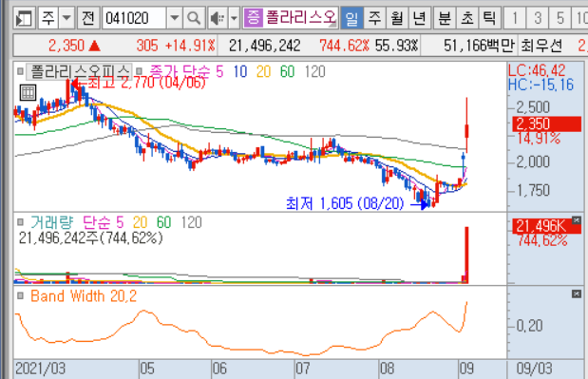Viewport: 588px width, 379px height.
Task: Select the 5 interval button in top toolbar
Action: coord(560,18)
